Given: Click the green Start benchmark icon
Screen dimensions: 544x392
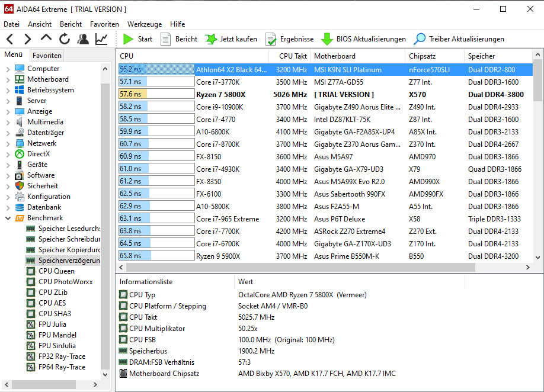Looking at the screenshot, I should (x=128, y=39).
